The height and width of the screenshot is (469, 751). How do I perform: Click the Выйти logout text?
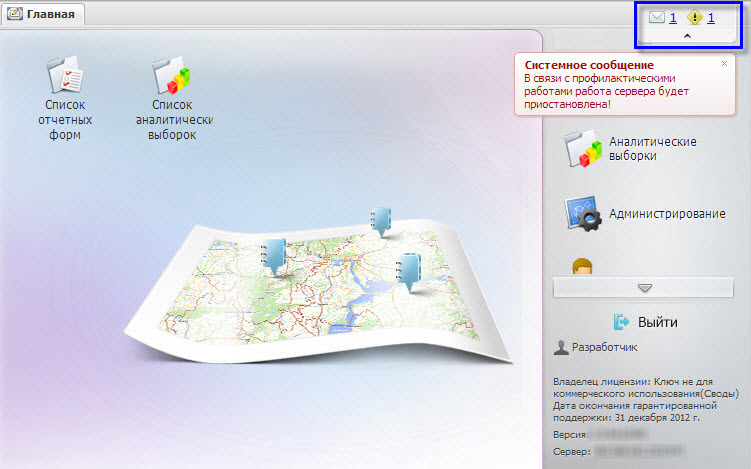point(658,322)
